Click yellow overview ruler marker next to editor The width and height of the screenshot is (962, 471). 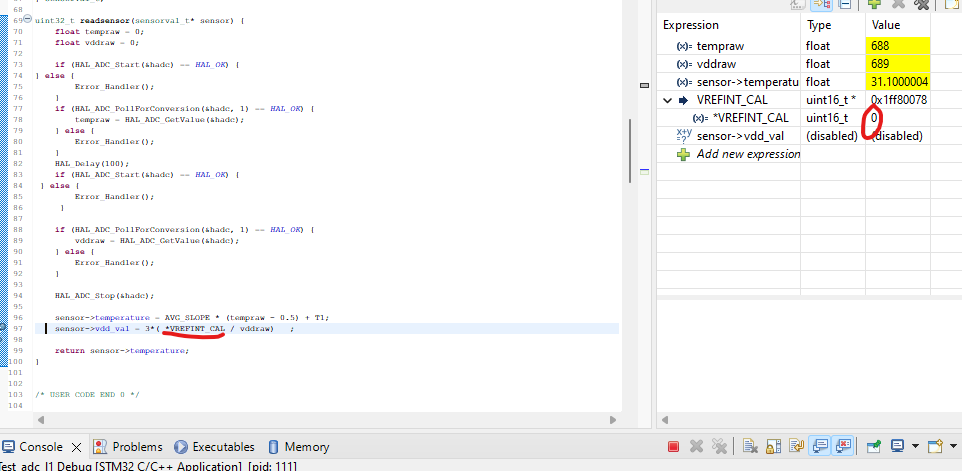(x=644, y=171)
